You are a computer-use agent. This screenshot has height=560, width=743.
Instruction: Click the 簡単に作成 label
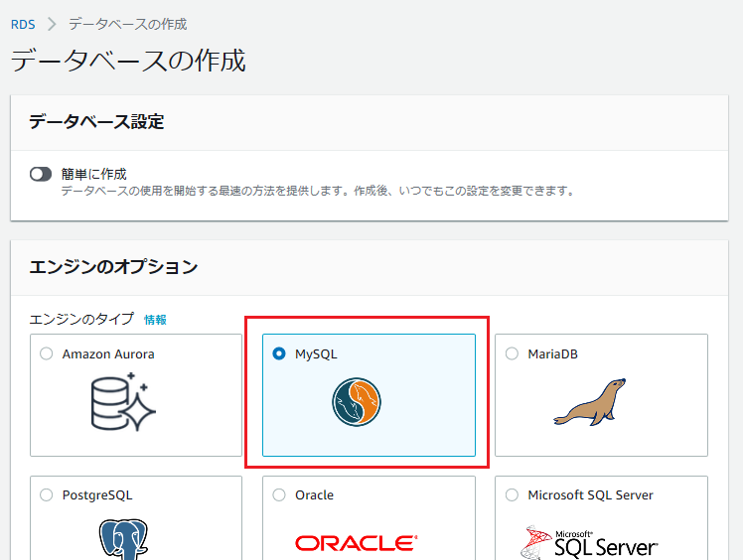point(93,175)
